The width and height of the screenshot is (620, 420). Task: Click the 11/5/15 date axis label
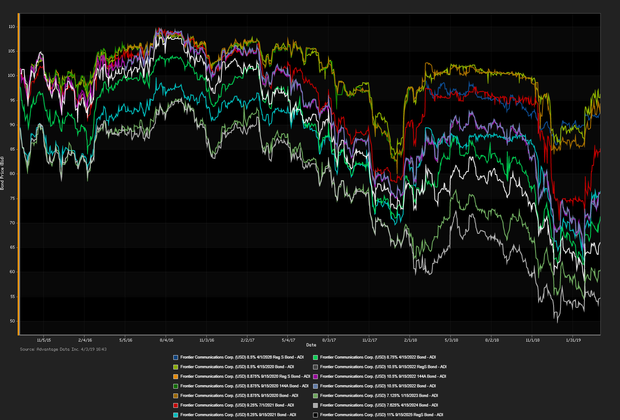tap(44, 340)
